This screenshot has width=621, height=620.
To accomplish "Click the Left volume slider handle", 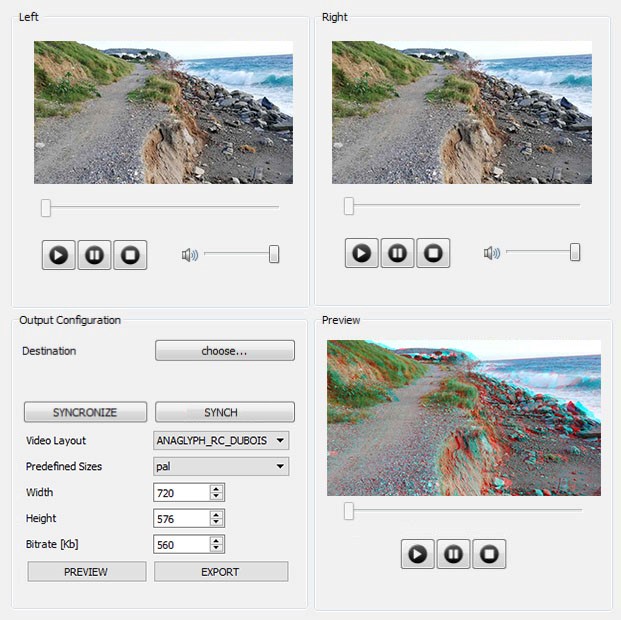I will (x=274, y=254).
